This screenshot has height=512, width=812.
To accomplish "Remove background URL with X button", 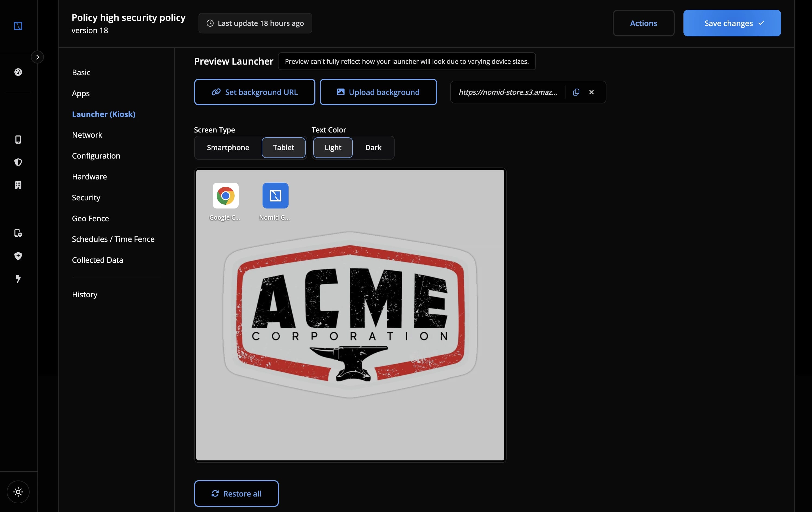I will [x=591, y=92].
